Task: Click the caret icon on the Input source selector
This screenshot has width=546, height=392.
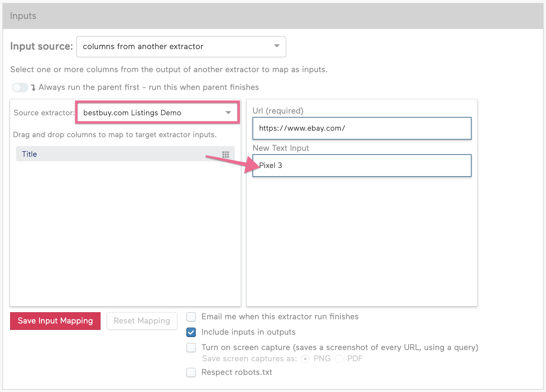Action: [x=277, y=46]
